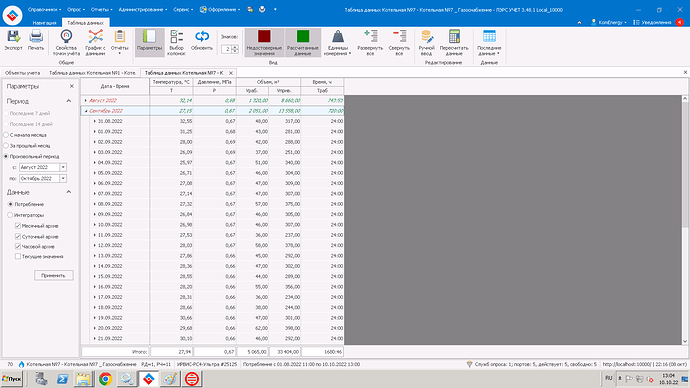This screenshot has width=690, height=388.
Task: Switch to Объекты учета document tab
Action: [22, 73]
